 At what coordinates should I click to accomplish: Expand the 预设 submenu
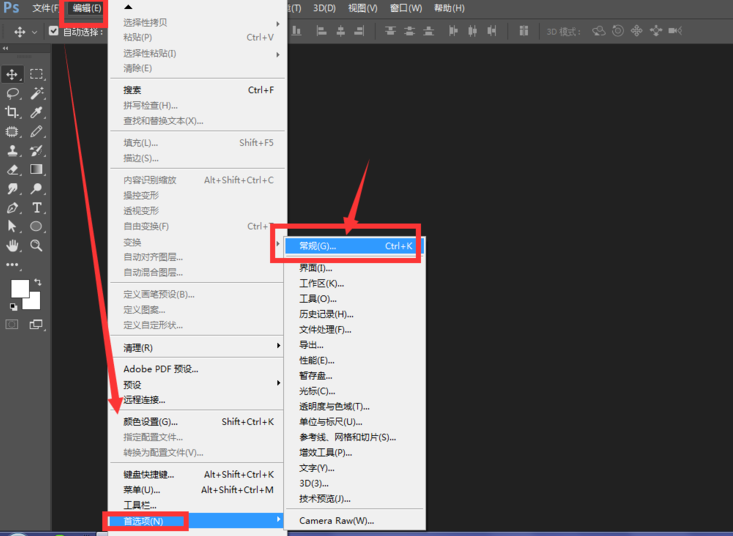197,385
